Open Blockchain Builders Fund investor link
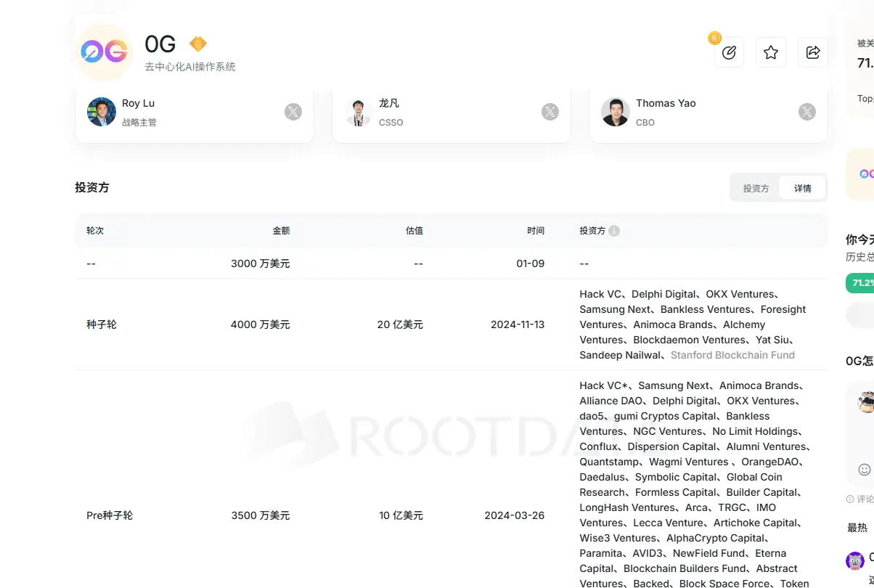The width and height of the screenshot is (874, 588). tap(685, 568)
